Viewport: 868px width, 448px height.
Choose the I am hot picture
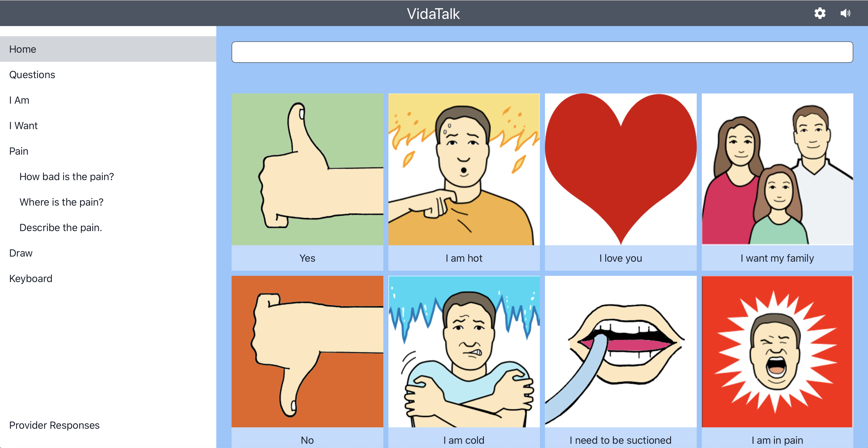point(464,169)
